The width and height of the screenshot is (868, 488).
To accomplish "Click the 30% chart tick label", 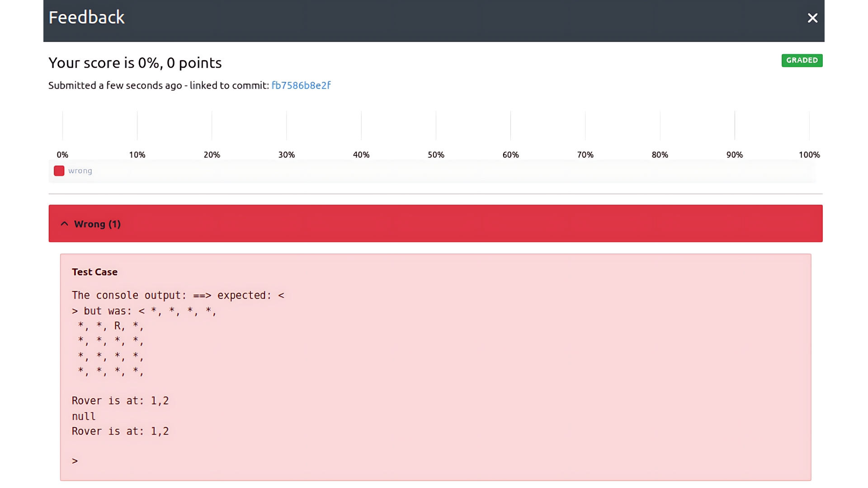I will click(287, 155).
